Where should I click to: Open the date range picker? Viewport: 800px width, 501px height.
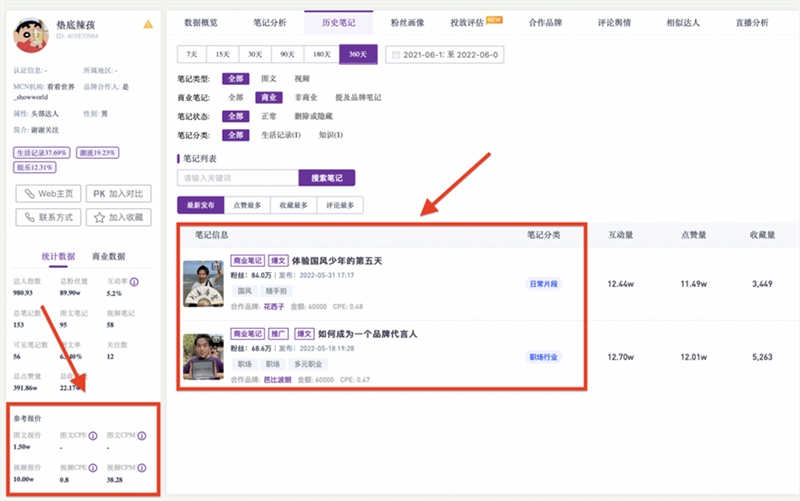click(x=444, y=55)
